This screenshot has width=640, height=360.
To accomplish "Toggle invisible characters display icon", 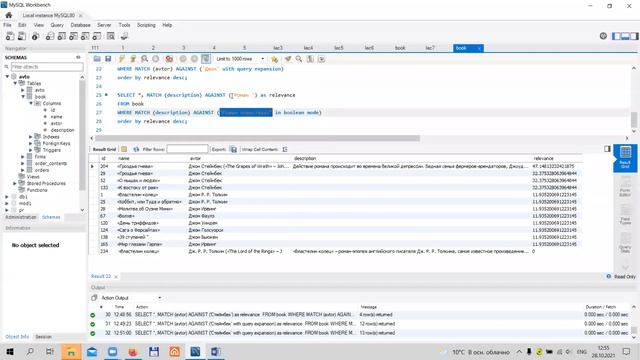I will click(x=310, y=59).
